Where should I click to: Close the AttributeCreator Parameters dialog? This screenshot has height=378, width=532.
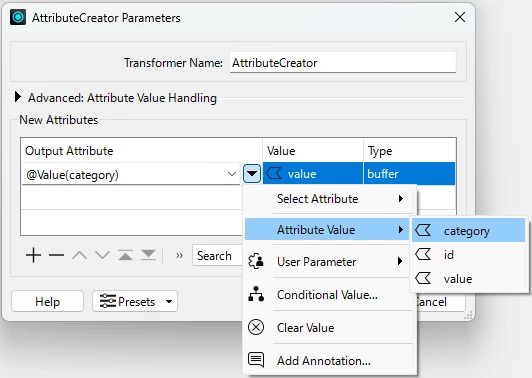coord(460,17)
